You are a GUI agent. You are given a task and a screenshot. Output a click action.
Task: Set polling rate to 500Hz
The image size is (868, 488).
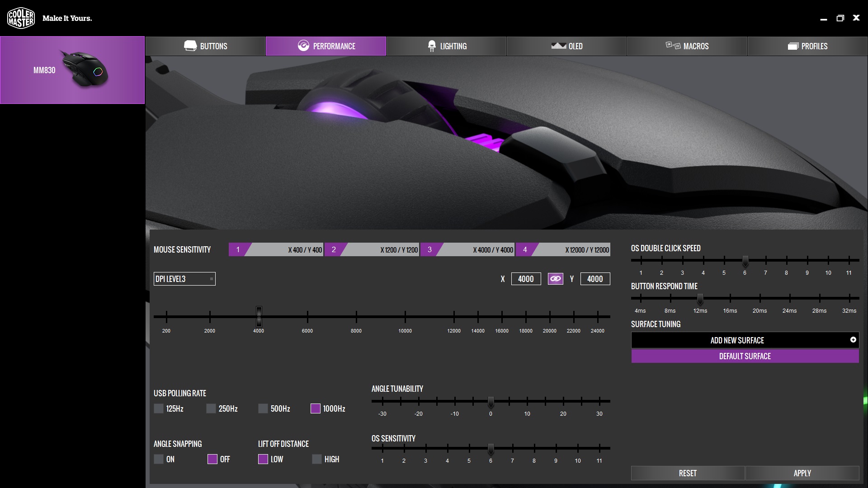(x=263, y=408)
